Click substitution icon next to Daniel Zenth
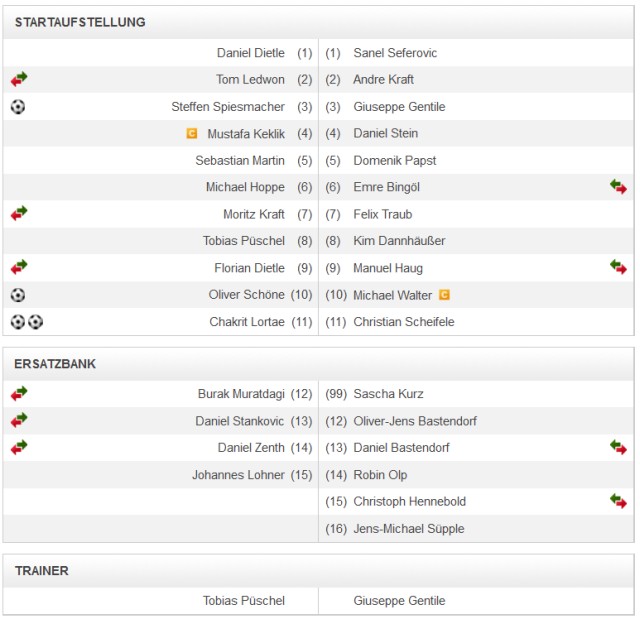This screenshot has height=619, width=640. [19, 447]
